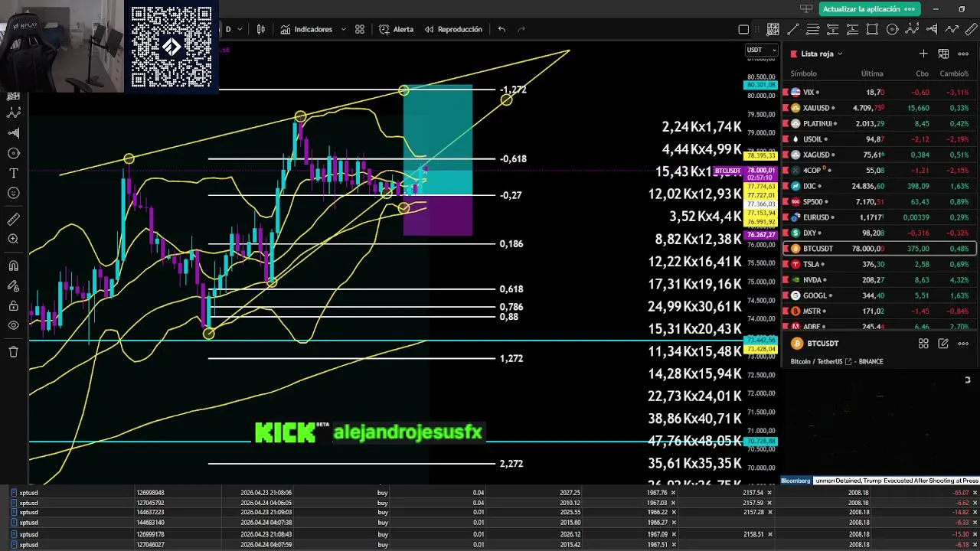This screenshot has height=551, width=980.
Task: Open the indicator templates grid icon
Action: pos(360,29)
